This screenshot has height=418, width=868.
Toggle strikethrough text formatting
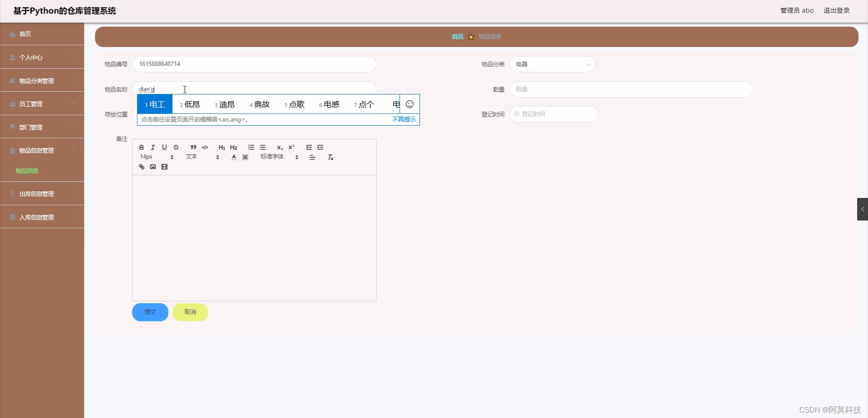pyautogui.click(x=176, y=147)
